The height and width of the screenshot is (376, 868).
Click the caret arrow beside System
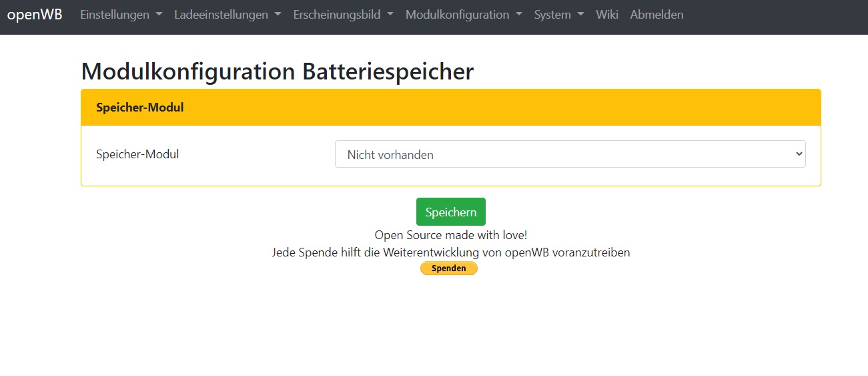tap(581, 15)
